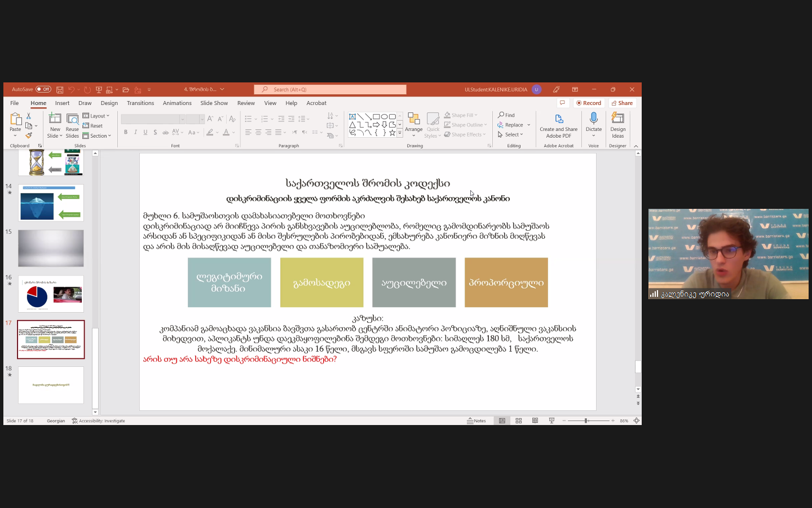Switch to the Slide Show tab
The width and height of the screenshot is (812, 508).
coord(214,103)
